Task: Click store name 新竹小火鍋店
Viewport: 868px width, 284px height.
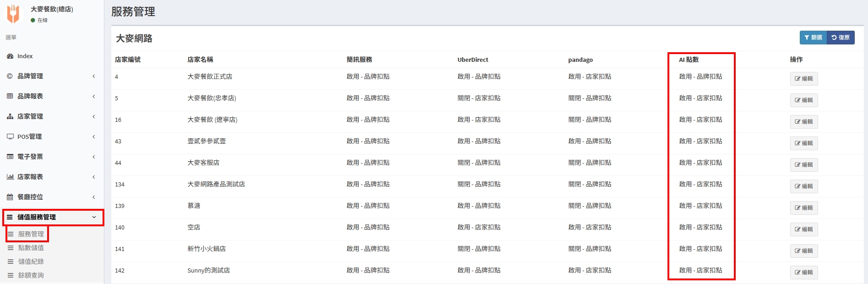Action: point(206,249)
